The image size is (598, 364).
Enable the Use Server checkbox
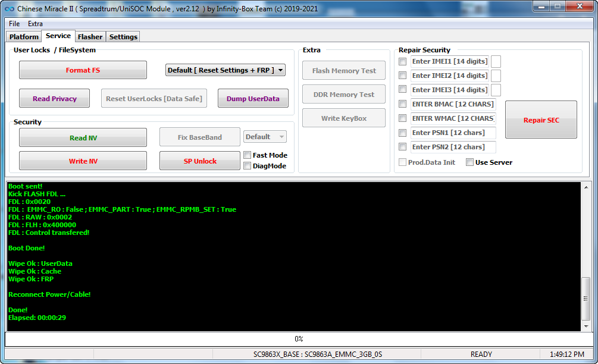tap(470, 162)
